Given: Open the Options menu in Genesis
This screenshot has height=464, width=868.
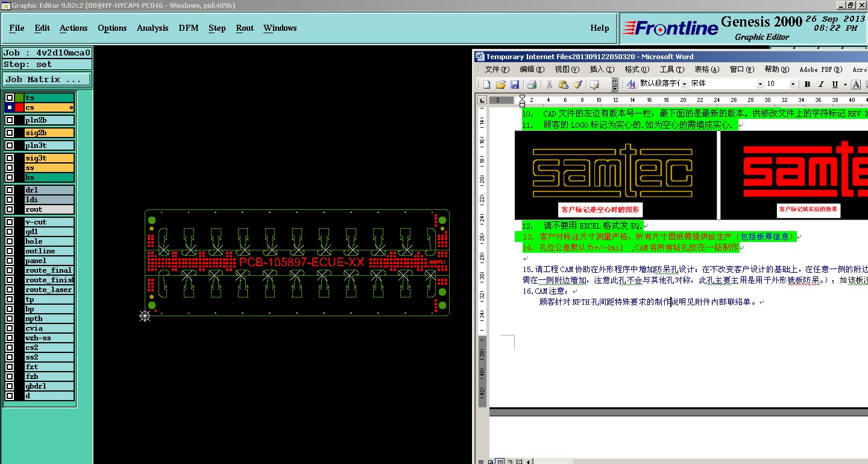Looking at the screenshot, I should pyautogui.click(x=112, y=28).
